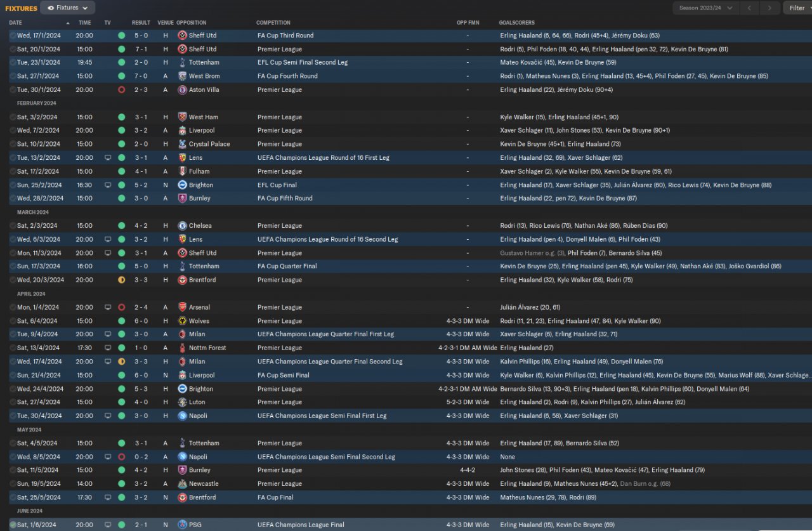The image size is (812, 531).
Task: Click the Arsenal club badge
Action: pos(183,307)
